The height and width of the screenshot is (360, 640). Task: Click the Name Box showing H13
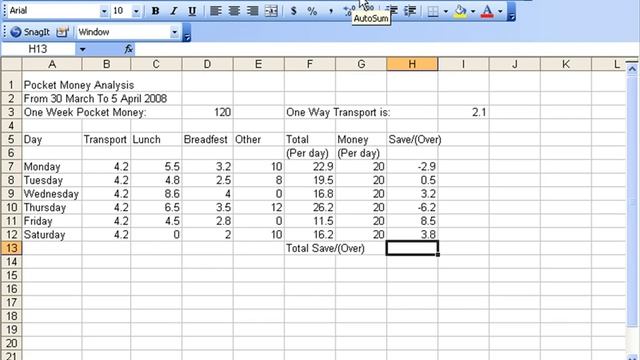point(38,49)
